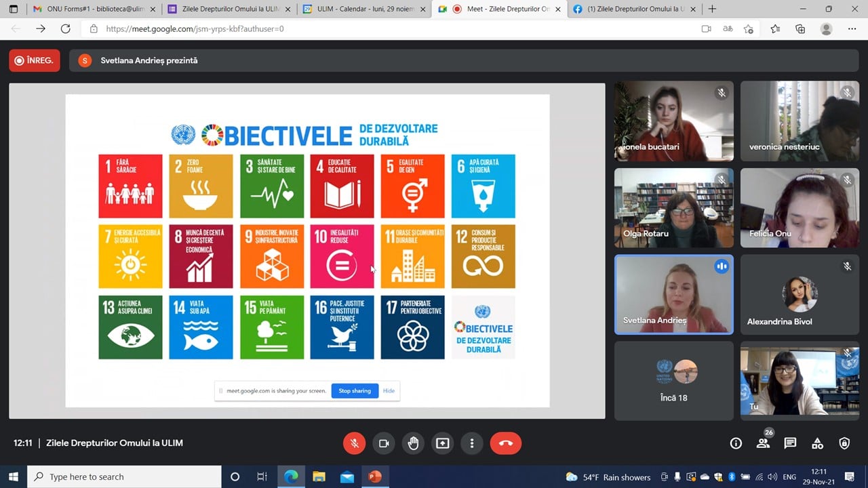This screenshot has height=488, width=868.
Task: Open PowerPoint from taskbar
Action: (x=375, y=476)
